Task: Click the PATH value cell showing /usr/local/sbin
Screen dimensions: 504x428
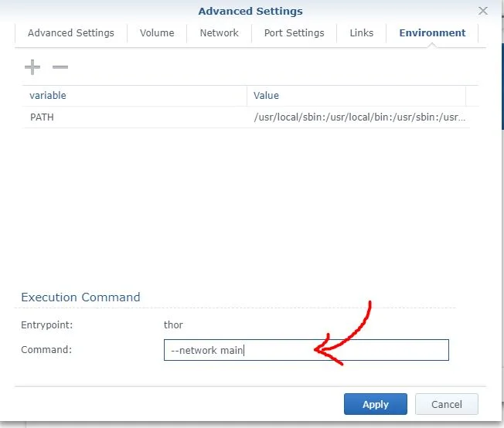Action: [x=359, y=117]
